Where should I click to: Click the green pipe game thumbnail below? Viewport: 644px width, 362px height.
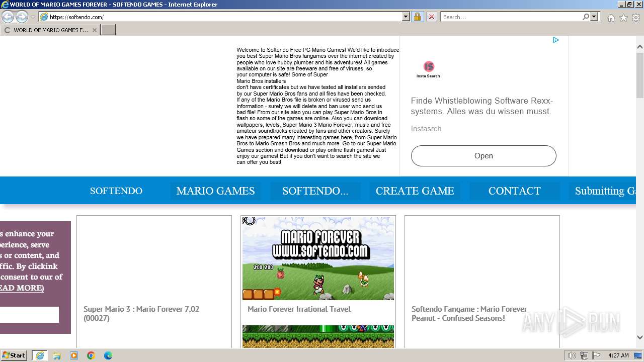click(318, 336)
